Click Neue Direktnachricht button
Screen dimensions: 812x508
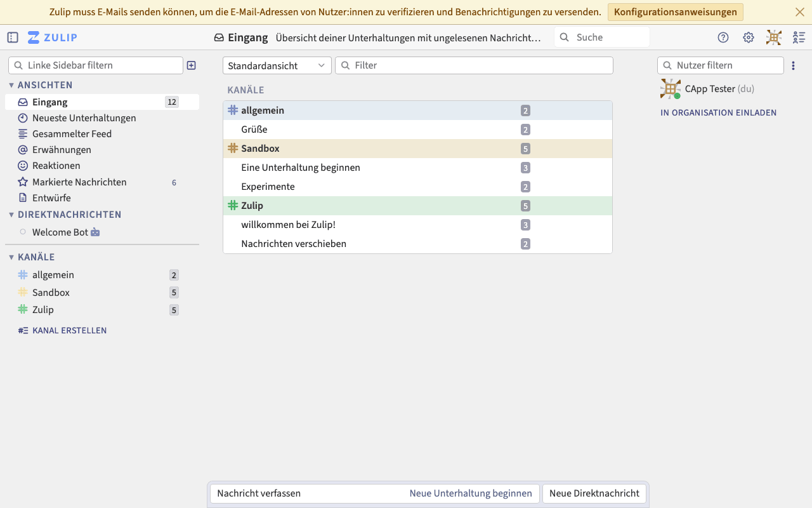[x=594, y=493]
